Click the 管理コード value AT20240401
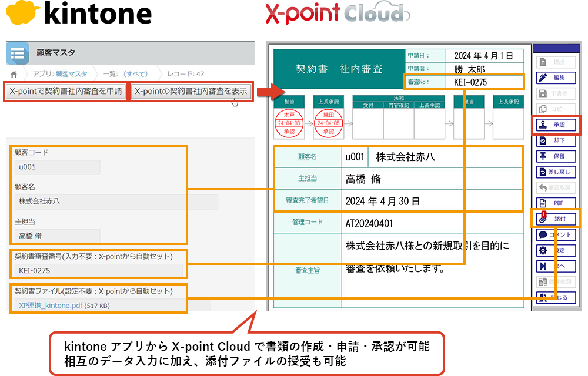This screenshot has height=376, width=588. [x=369, y=224]
